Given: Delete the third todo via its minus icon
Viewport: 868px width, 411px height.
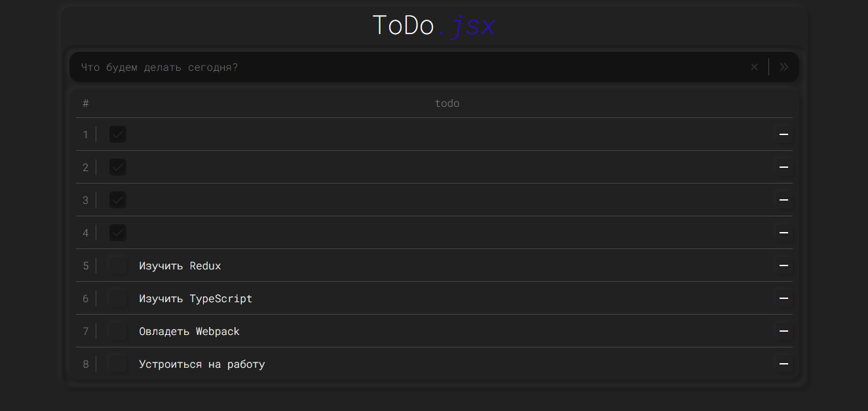Looking at the screenshot, I should (783, 200).
